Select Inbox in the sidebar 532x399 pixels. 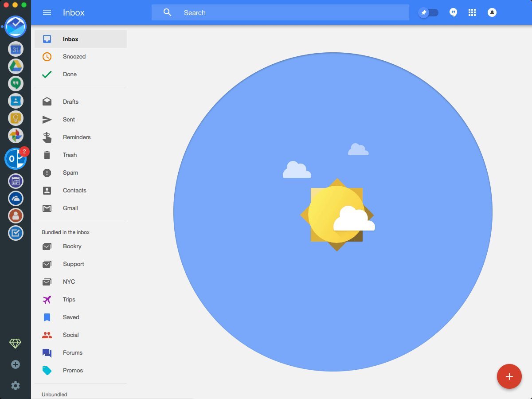click(x=81, y=39)
